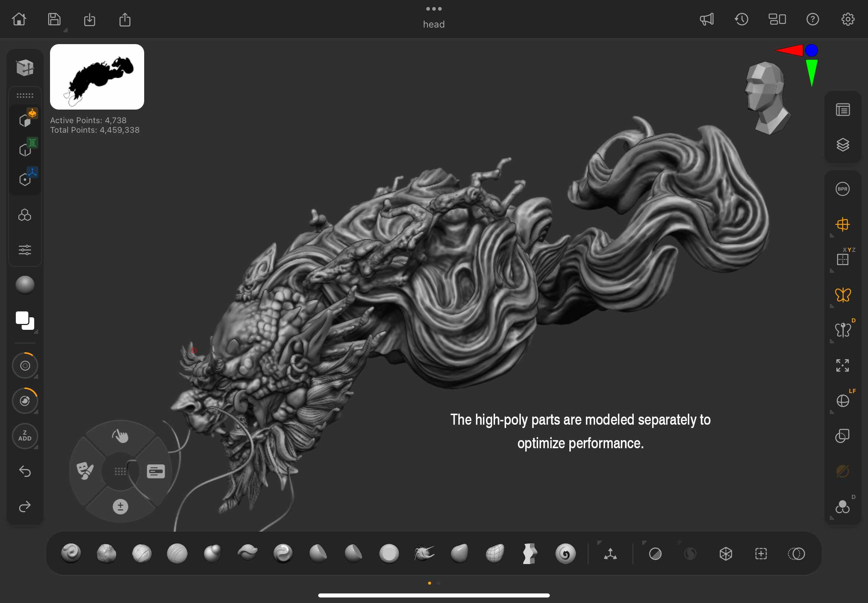This screenshot has width=868, height=603.
Task: Open the Subtool layers panel
Action: coord(842,145)
